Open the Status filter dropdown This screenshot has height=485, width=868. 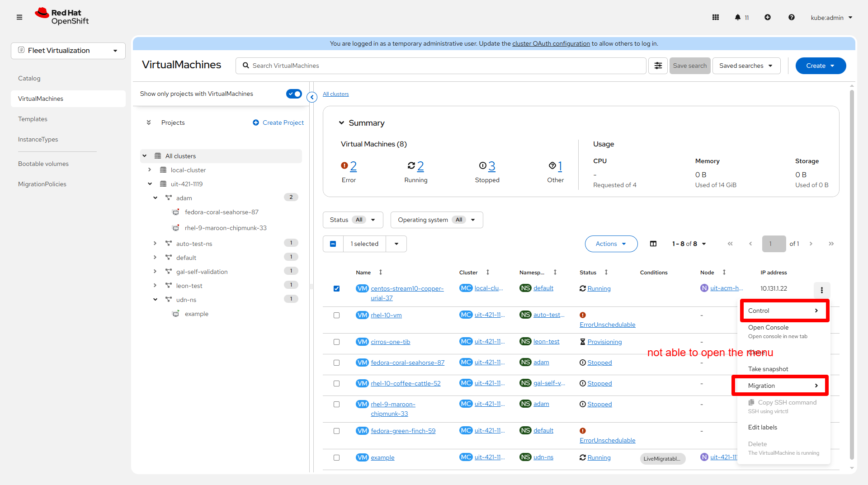353,220
